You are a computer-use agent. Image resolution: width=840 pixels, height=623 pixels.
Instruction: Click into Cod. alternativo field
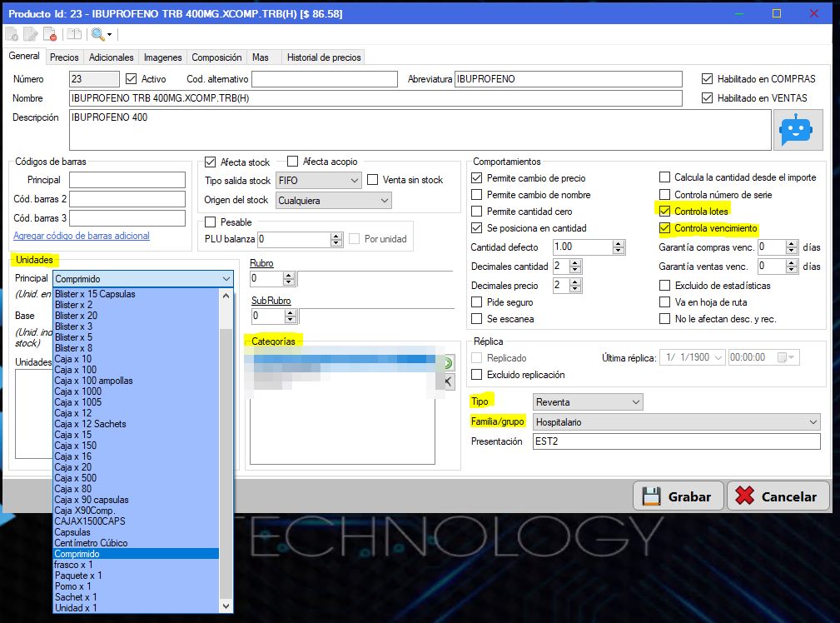[325, 79]
